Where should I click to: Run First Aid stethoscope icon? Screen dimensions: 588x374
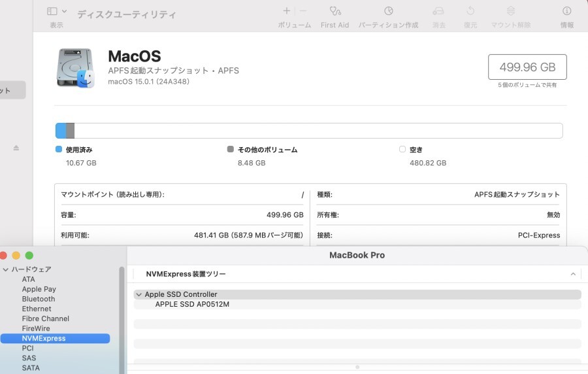pyautogui.click(x=335, y=11)
